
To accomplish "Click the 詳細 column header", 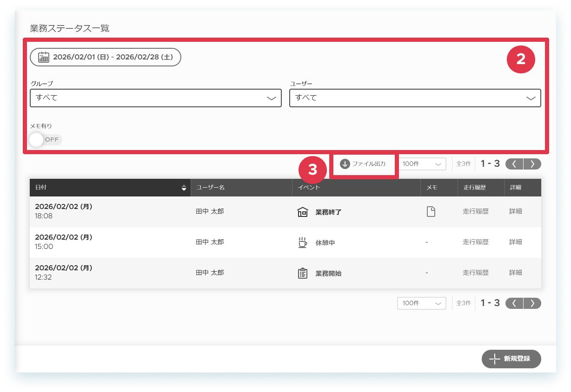I will pyautogui.click(x=523, y=188).
